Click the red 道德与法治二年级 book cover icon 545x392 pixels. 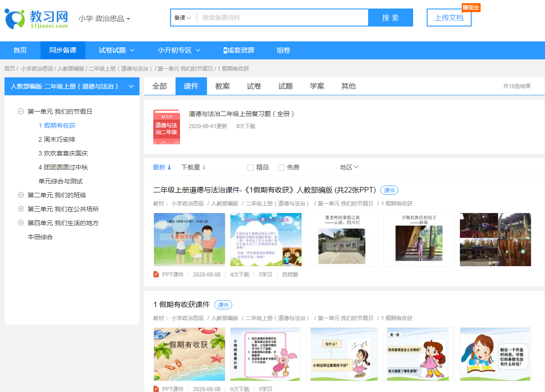pyautogui.click(x=167, y=127)
